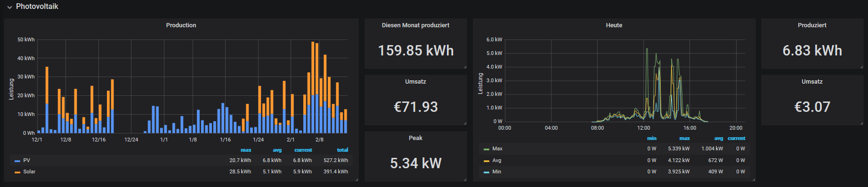Viewport: 868px width, 187px height.
Task: Toggle the Solar series in Production legend
Action: coord(29,171)
